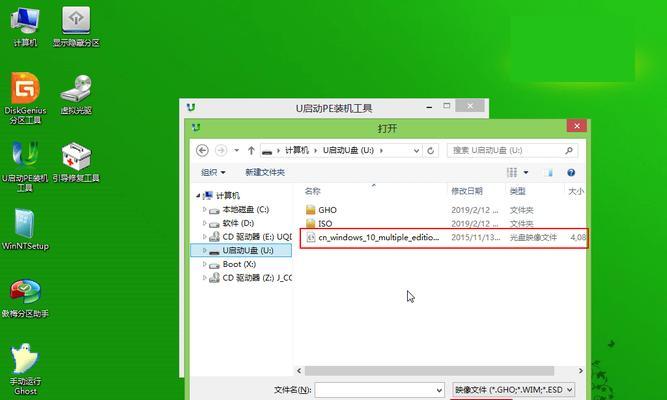Image resolution: width=667 pixels, height=400 pixels.
Task: Launch DiskGenius 分区工具 from desktop
Action: 25,98
